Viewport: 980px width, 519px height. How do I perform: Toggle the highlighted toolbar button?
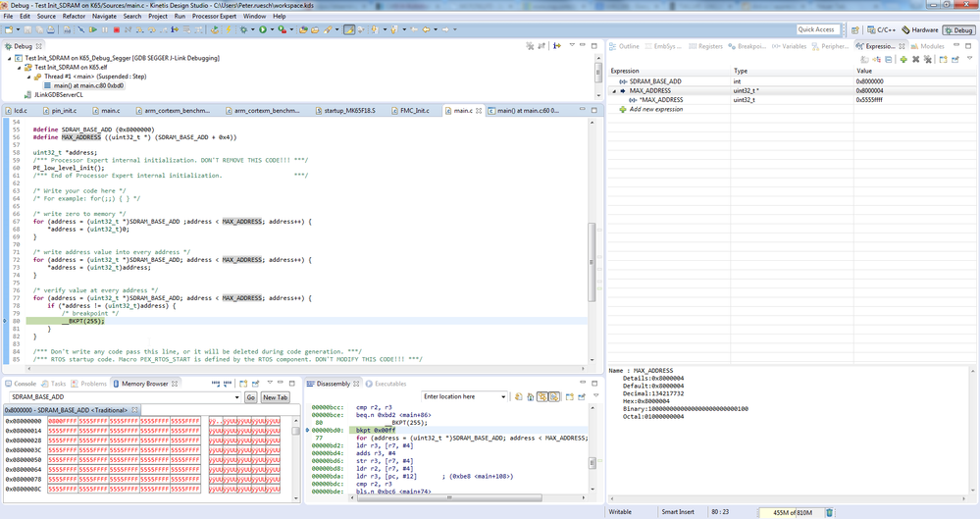click(348, 29)
